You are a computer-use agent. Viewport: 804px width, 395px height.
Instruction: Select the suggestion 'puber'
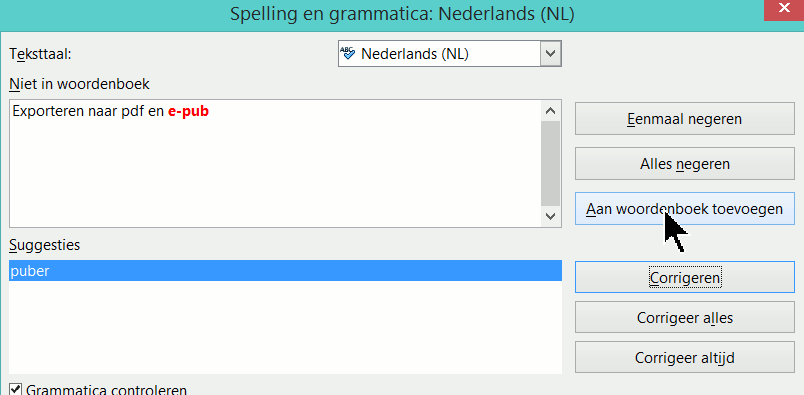point(285,270)
